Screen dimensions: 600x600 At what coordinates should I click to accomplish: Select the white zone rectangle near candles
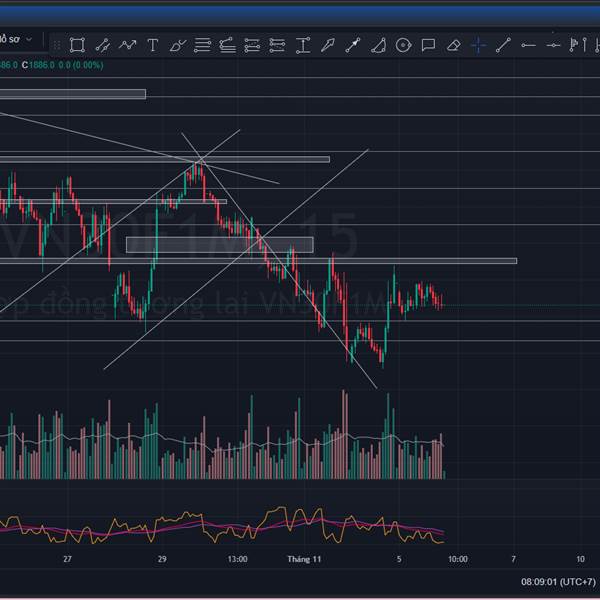[220, 245]
